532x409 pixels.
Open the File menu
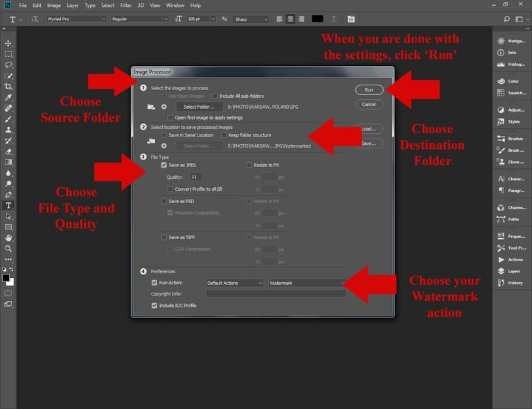tap(23, 6)
